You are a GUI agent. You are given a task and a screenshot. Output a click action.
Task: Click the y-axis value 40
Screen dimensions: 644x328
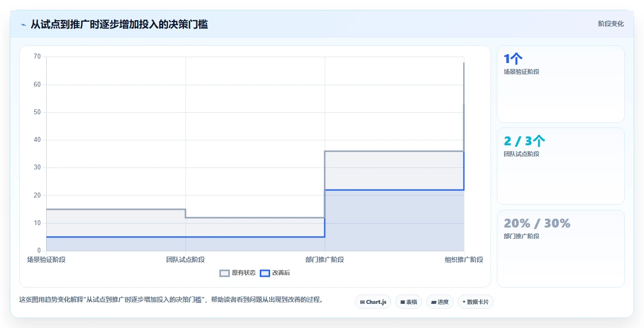37,140
